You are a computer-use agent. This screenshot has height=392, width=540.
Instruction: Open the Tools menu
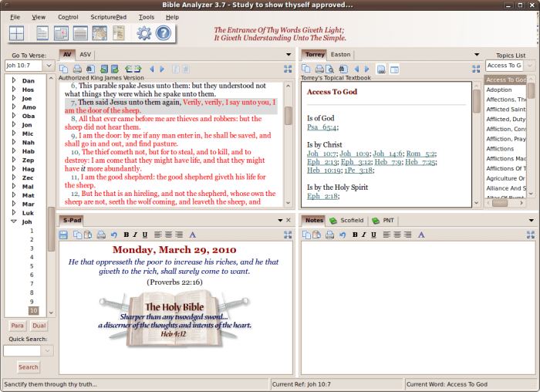pyautogui.click(x=147, y=17)
